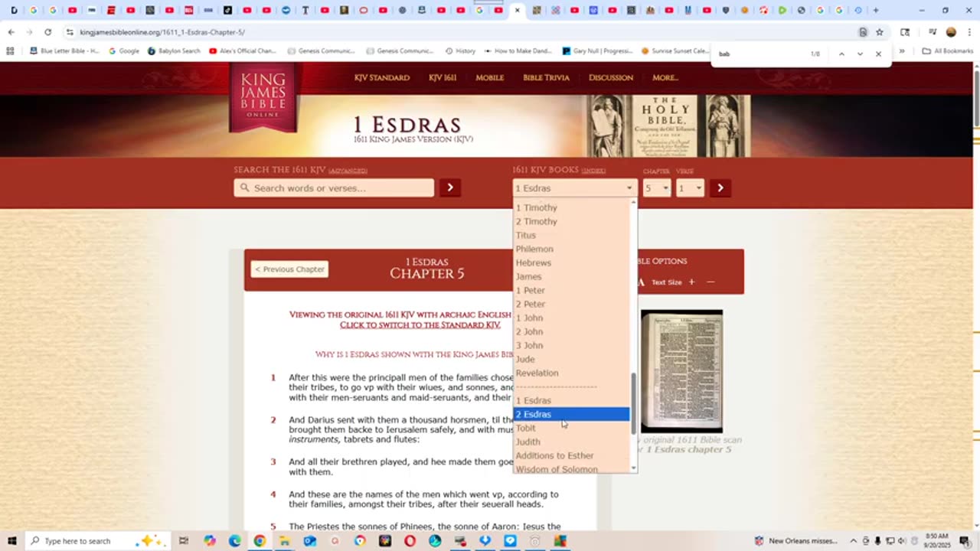The width and height of the screenshot is (980, 551).
Task: Go to previous find-in-page match
Action: [x=841, y=54]
